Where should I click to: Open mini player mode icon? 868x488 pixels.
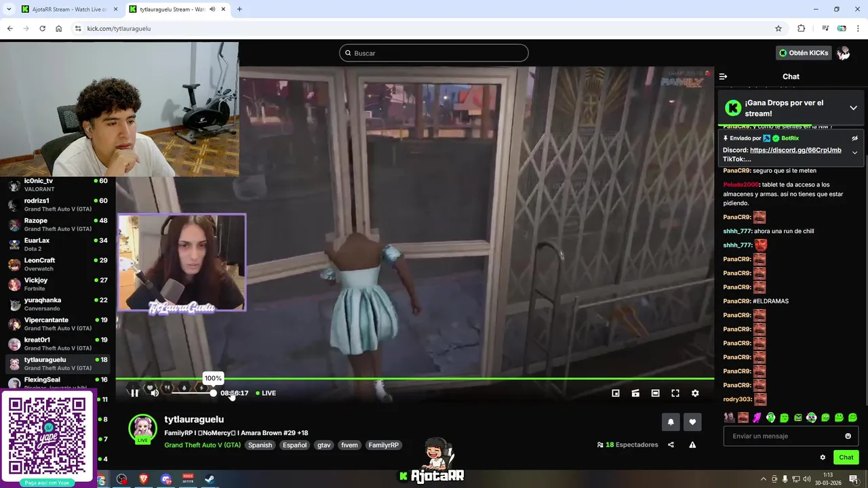616,393
